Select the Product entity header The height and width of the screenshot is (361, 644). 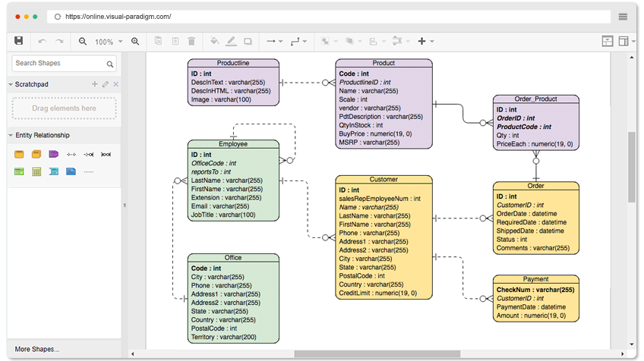(384, 63)
